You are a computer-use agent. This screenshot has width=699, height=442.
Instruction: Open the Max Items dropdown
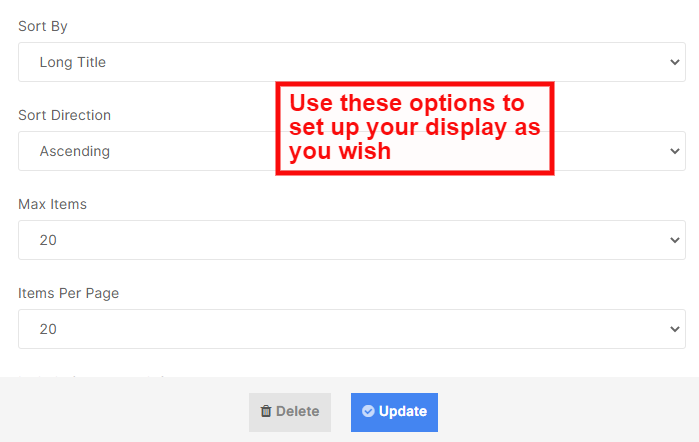point(351,240)
